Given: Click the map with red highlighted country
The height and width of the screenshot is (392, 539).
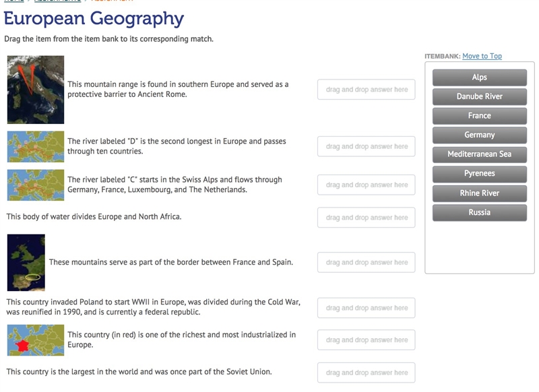Looking at the screenshot, I should point(36,340).
